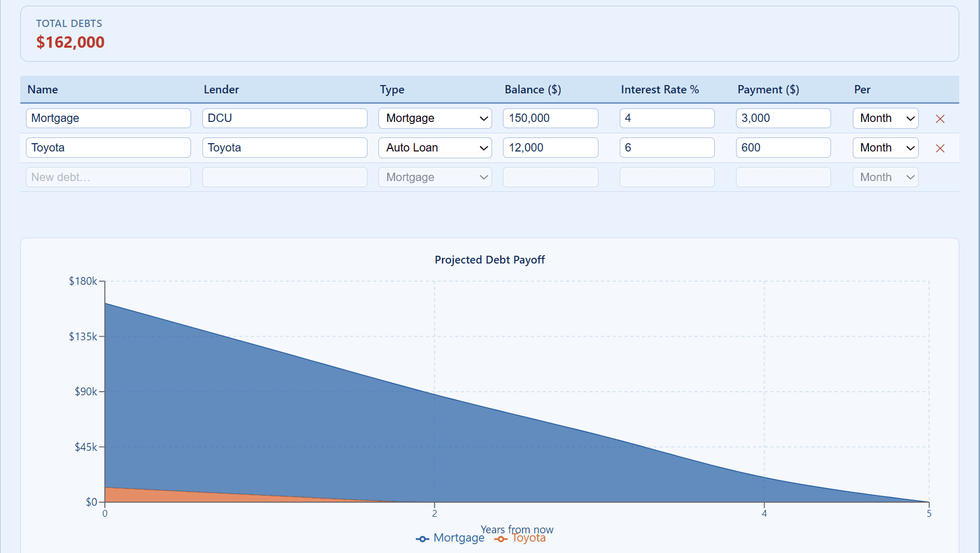Remove the Toyota debt entry
This screenshot has width=980, height=553.
pyautogui.click(x=940, y=148)
